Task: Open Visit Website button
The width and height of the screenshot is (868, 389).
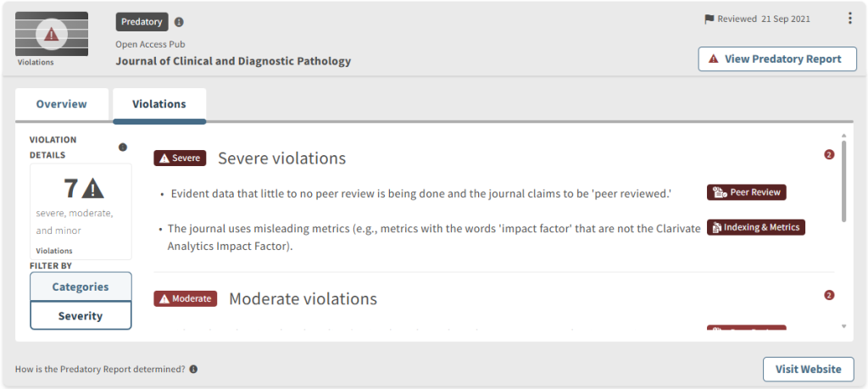Action: point(808,369)
